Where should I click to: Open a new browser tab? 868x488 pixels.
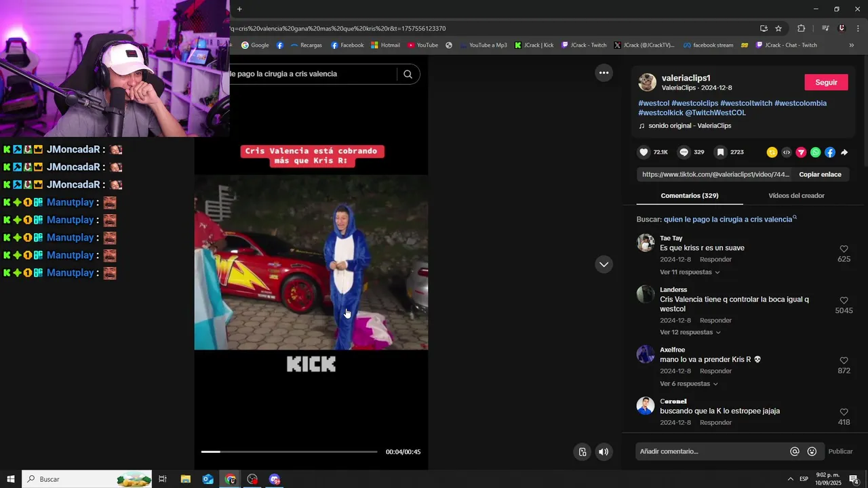pyautogui.click(x=239, y=9)
